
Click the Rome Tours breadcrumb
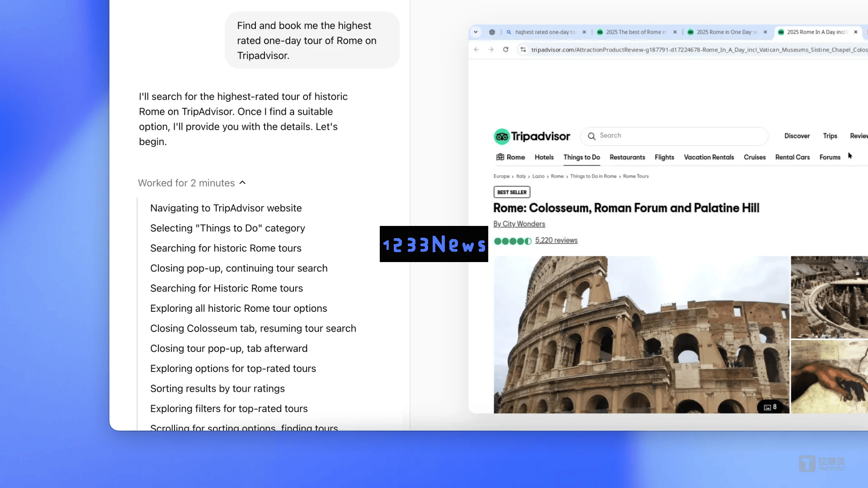636,176
